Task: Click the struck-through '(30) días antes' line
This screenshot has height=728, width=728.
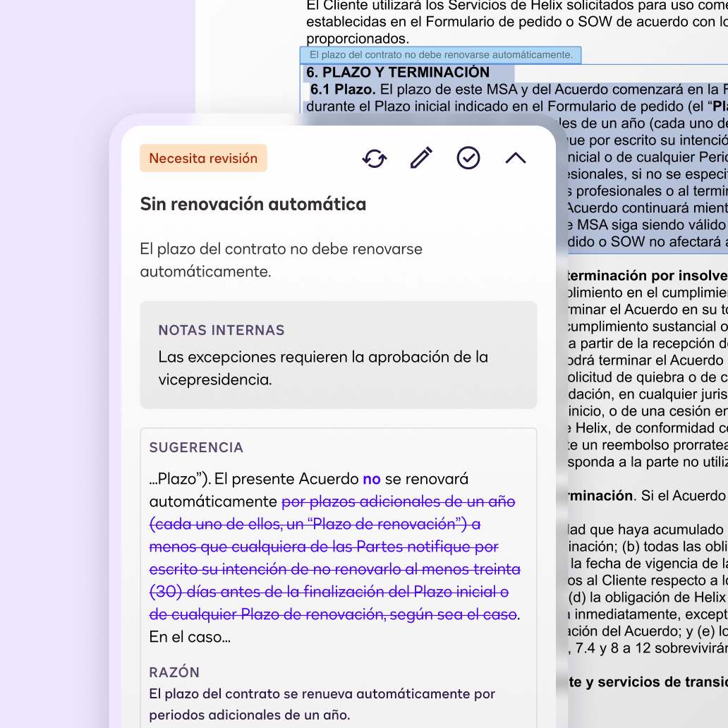Action: tap(329, 592)
